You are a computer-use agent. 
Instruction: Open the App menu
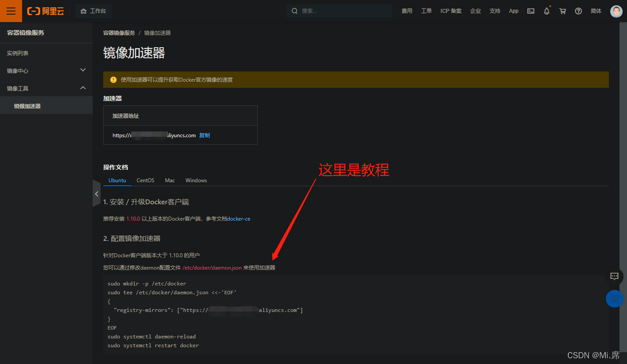pos(514,11)
